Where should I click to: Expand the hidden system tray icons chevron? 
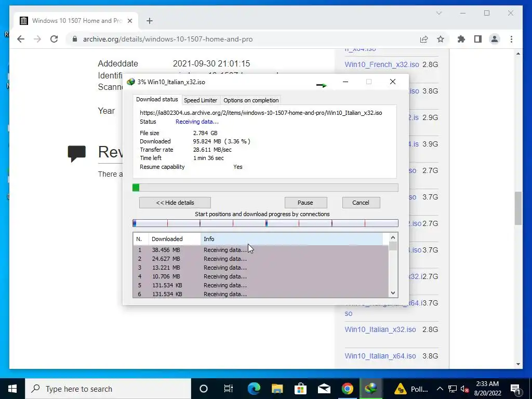point(440,389)
